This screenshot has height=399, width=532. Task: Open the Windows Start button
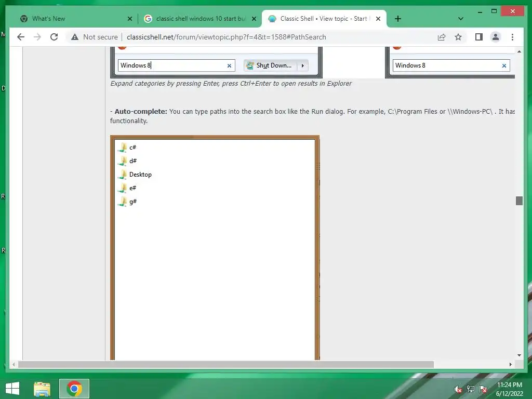pyautogui.click(x=12, y=389)
